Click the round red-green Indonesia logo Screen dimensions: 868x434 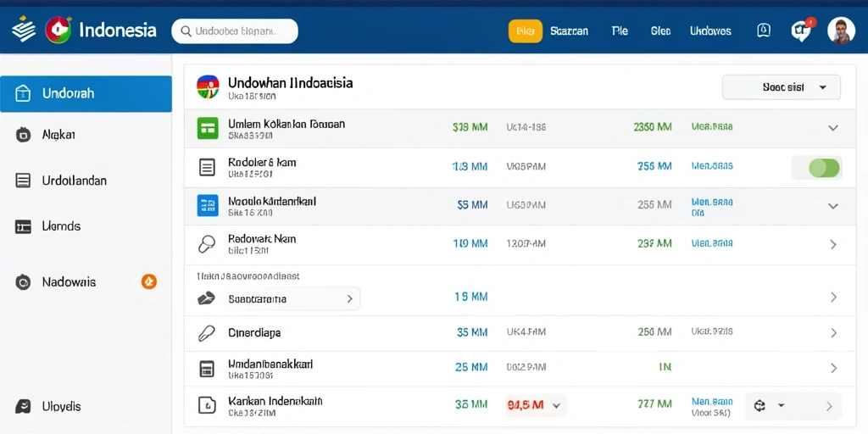[x=58, y=30]
